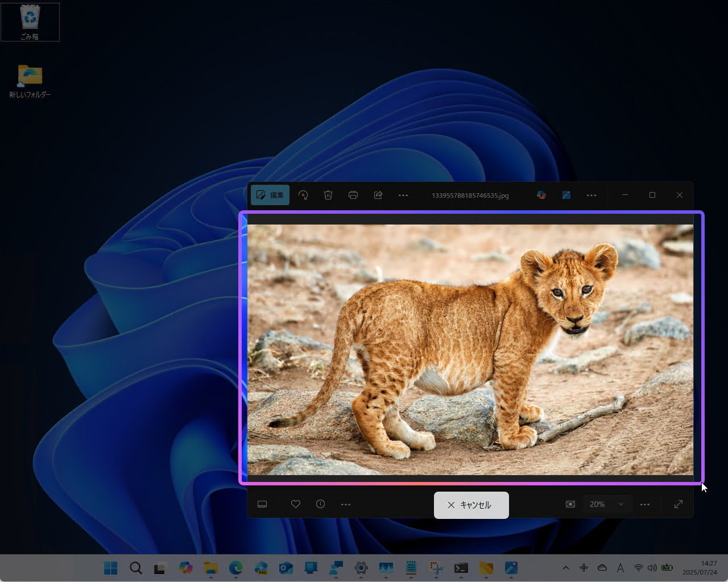Launch Copilot from the Photos title bar
The height and width of the screenshot is (582, 728).
[x=541, y=195]
